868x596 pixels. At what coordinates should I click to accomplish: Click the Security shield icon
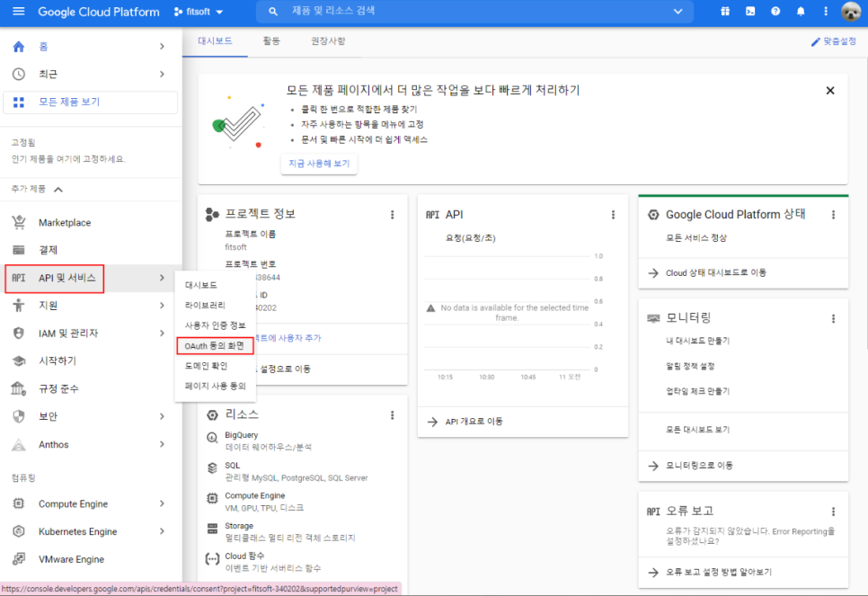point(19,416)
